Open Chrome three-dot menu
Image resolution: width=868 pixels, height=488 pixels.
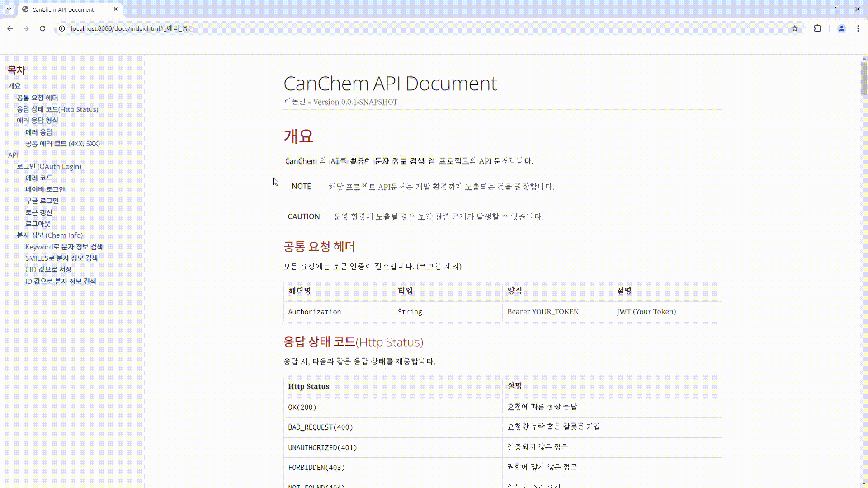click(x=858, y=28)
